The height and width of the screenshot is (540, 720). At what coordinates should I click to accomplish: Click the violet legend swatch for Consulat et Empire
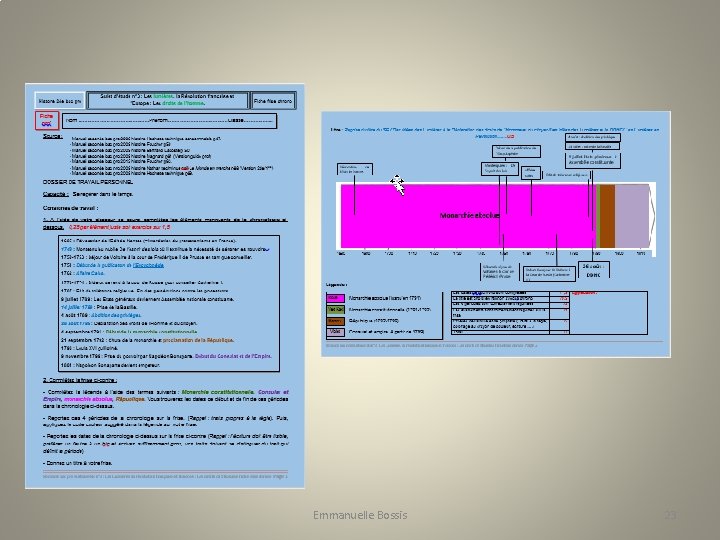coord(335,332)
